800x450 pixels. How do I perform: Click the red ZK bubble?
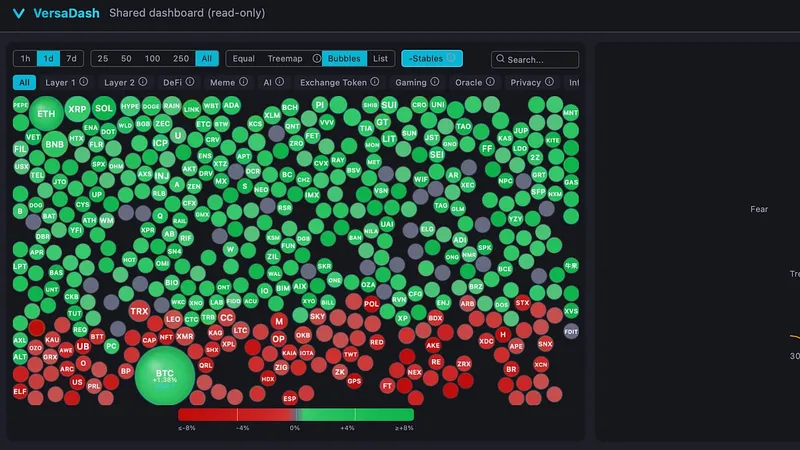click(340, 372)
